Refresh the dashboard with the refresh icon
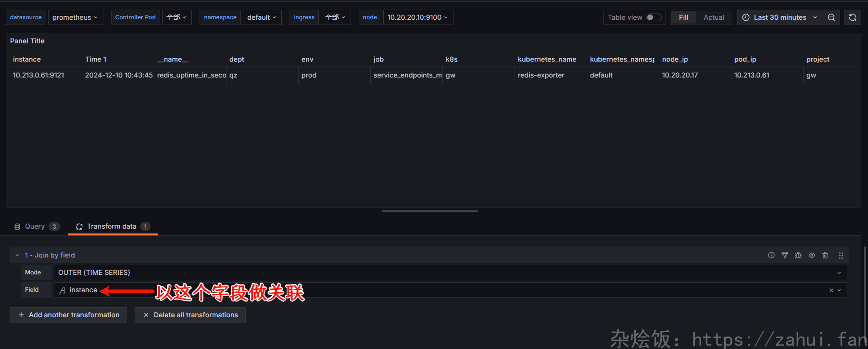The height and width of the screenshot is (349, 868). pos(852,17)
